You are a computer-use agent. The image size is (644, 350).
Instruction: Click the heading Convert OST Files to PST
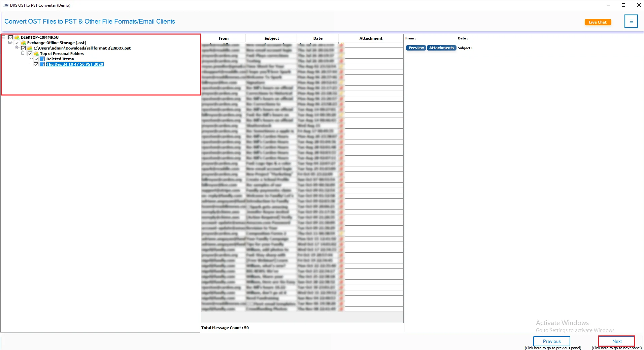pyautogui.click(x=90, y=21)
